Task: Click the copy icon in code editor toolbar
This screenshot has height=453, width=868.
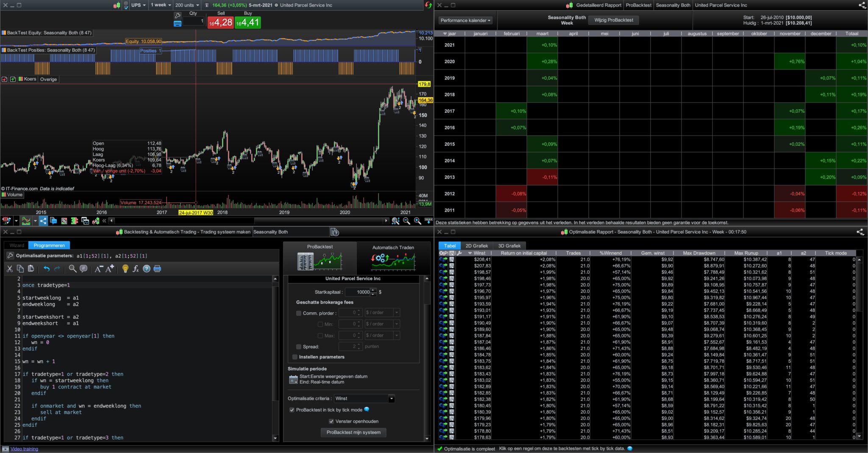Action: click(20, 269)
